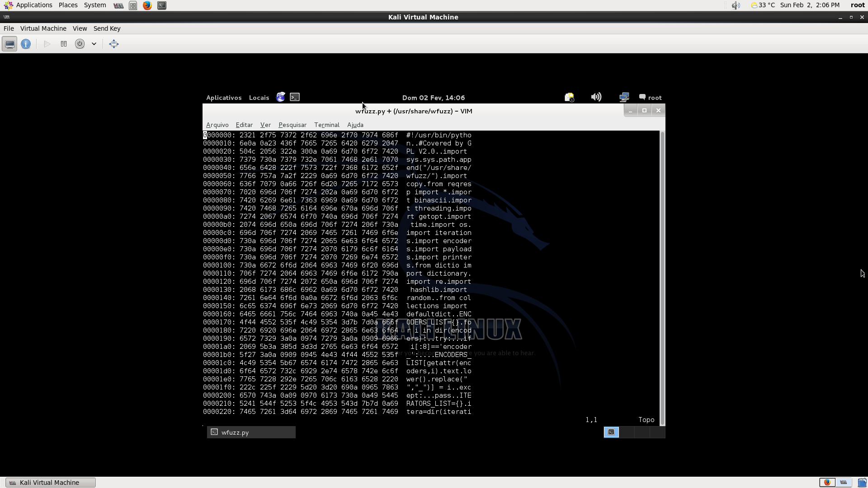Click the 'Topo' position indicator
Viewport: 868px width, 488px height.
[x=646, y=420]
